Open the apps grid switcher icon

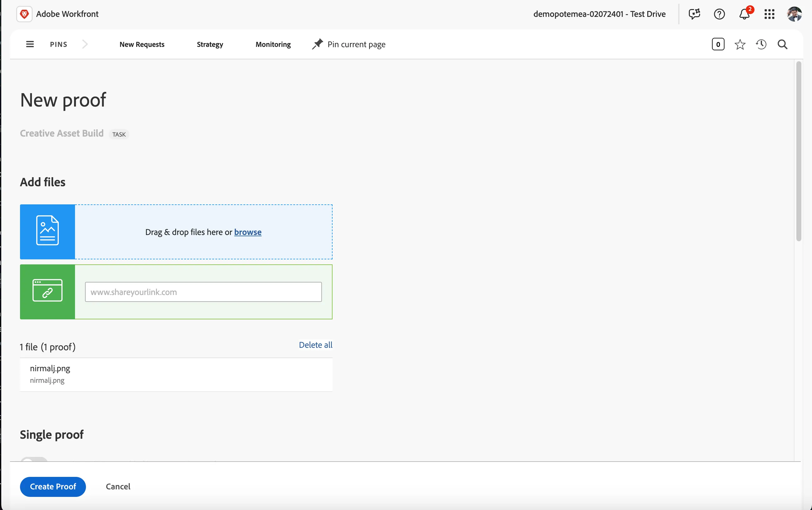pyautogui.click(x=769, y=14)
